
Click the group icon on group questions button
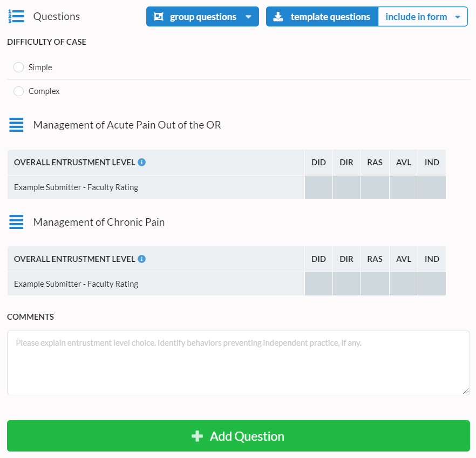point(158,17)
